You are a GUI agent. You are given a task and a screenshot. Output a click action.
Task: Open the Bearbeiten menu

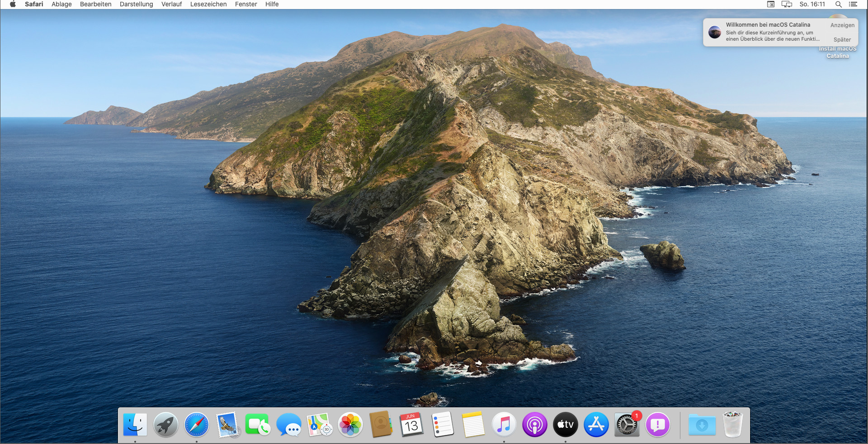tap(96, 4)
